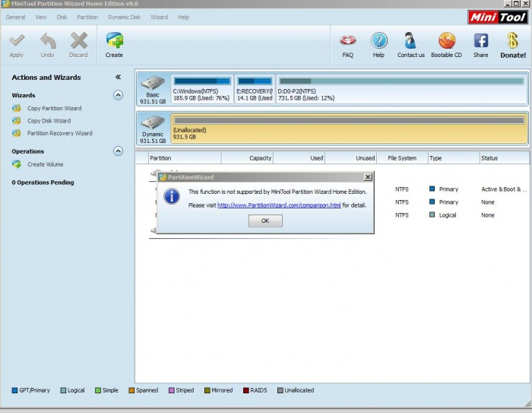Image resolution: width=532 pixels, height=413 pixels.
Task: Click the Contact us icon
Action: point(410,40)
